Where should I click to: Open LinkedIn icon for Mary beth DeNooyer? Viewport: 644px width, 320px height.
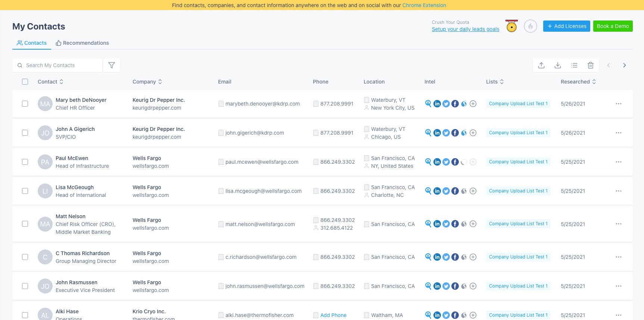(437, 104)
